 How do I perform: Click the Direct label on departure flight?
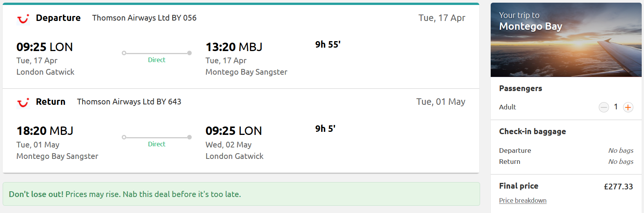157,60
